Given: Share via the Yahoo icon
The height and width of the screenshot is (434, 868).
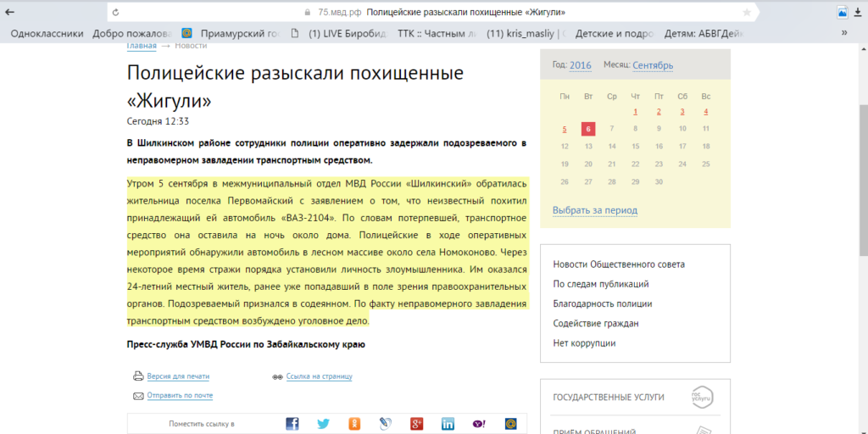Looking at the screenshot, I should [x=480, y=424].
